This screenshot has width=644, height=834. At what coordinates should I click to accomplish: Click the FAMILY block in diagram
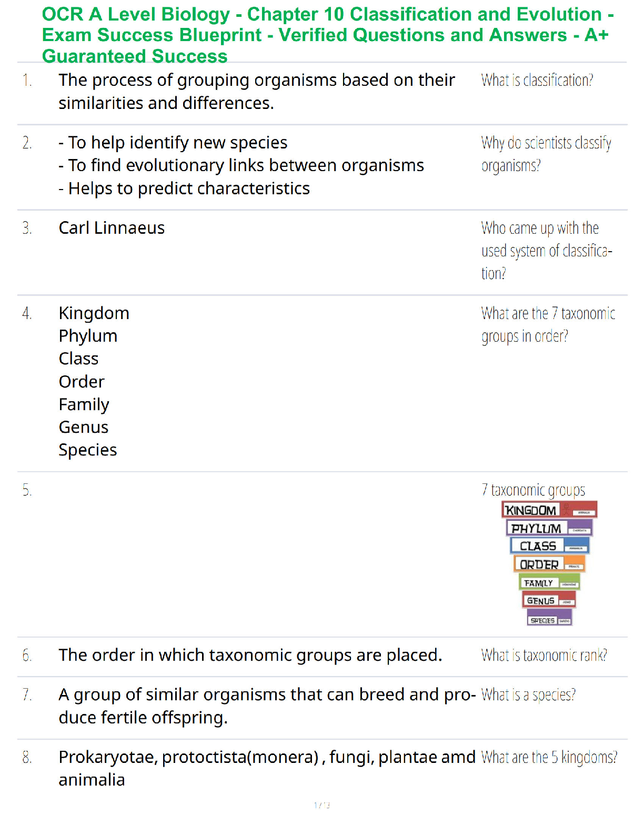click(549, 582)
